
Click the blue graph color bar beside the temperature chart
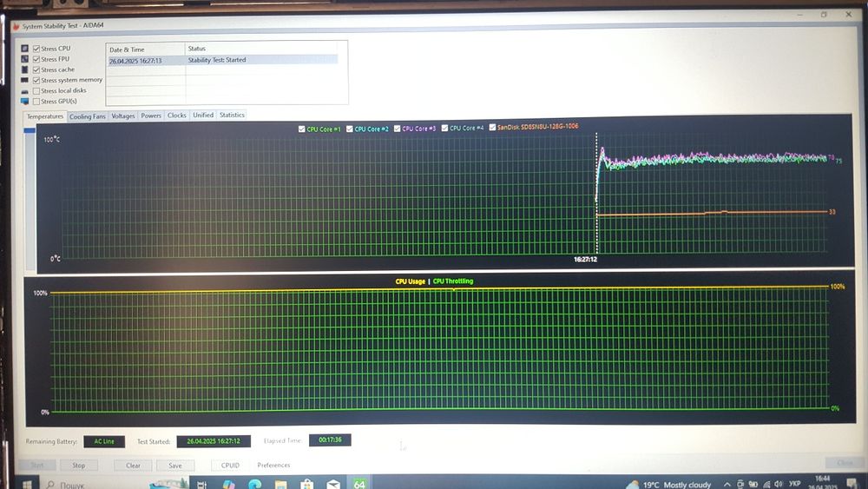click(x=30, y=130)
